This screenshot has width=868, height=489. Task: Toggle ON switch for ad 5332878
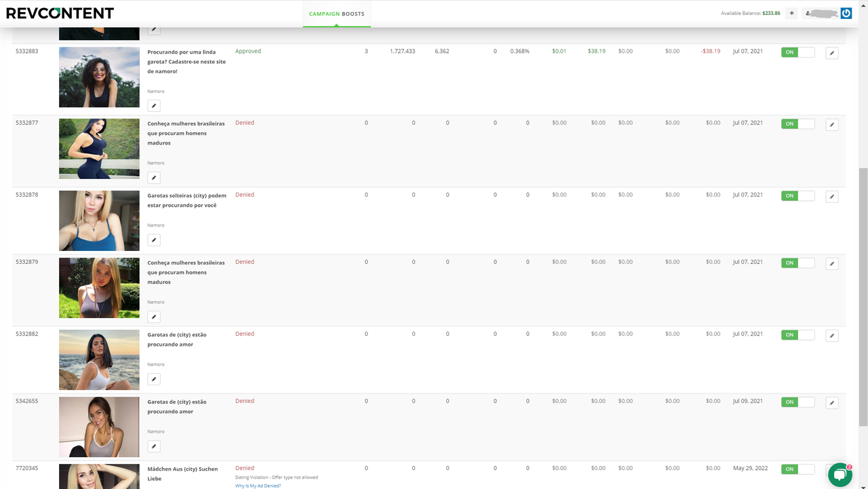[797, 196]
